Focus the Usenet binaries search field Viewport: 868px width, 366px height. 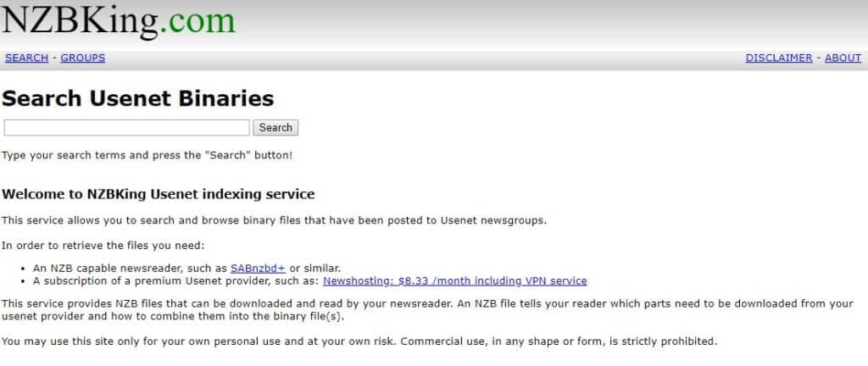click(x=127, y=128)
